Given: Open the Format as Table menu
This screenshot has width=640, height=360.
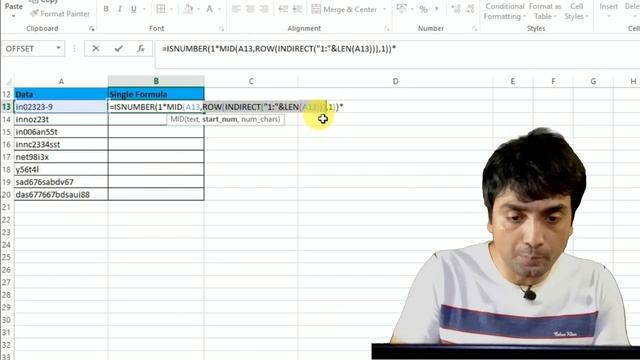Looking at the screenshot, I should point(545,11).
